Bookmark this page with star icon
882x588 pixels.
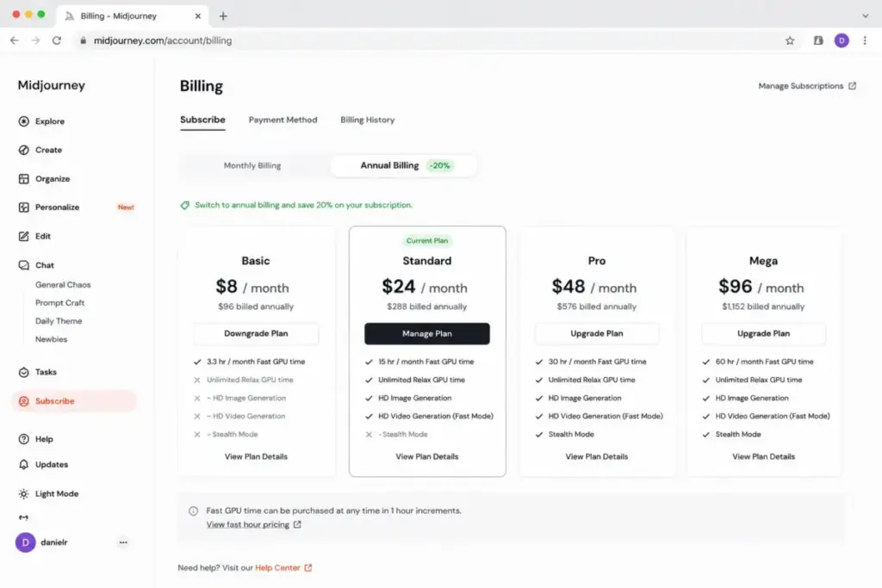tap(790, 40)
